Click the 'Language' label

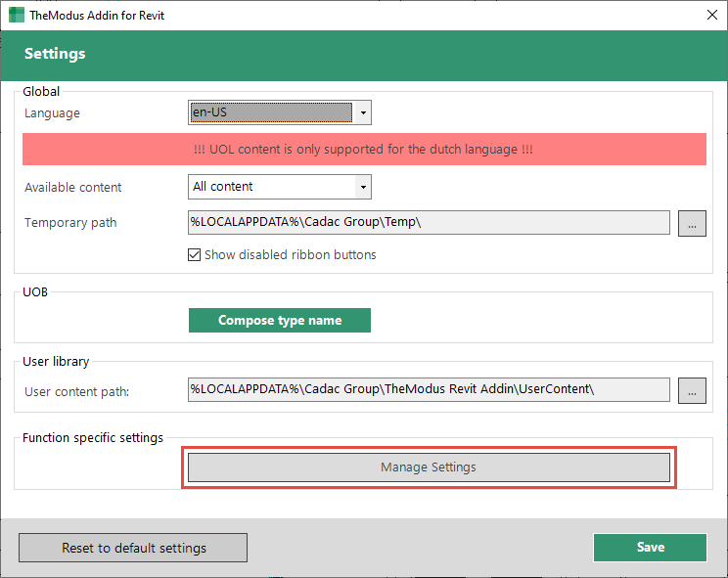pos(52,113)
